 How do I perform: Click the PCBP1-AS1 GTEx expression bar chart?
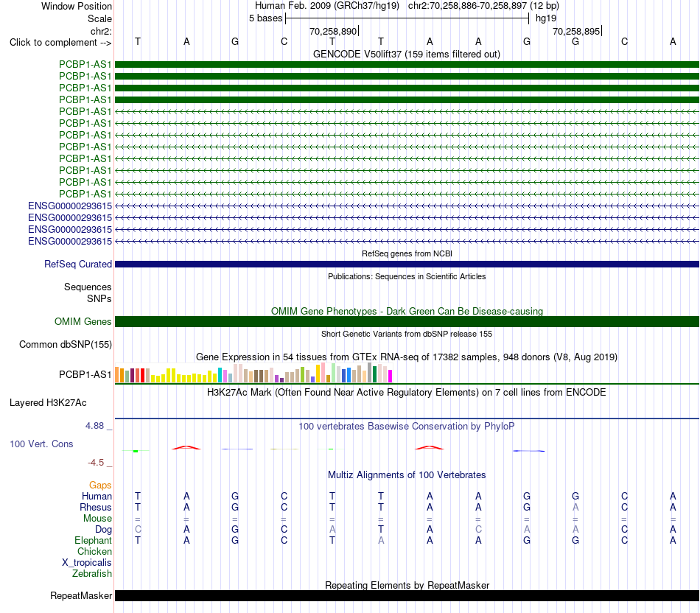tap(253, 373)
